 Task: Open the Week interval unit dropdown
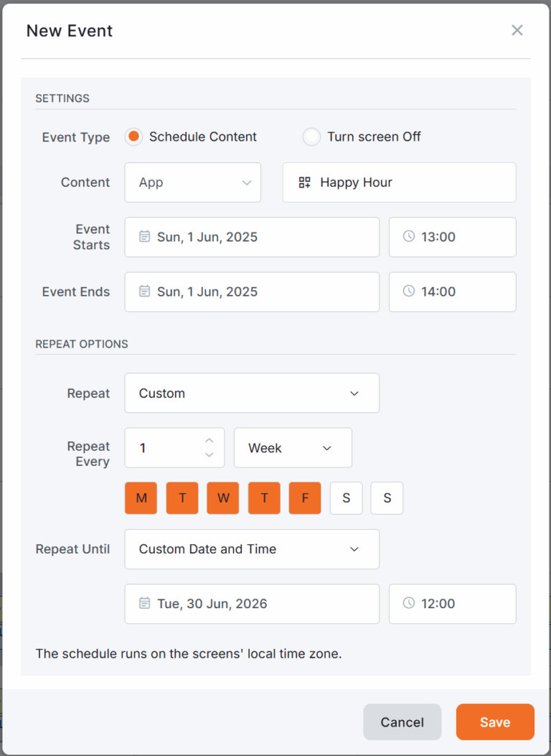(293, 447)
